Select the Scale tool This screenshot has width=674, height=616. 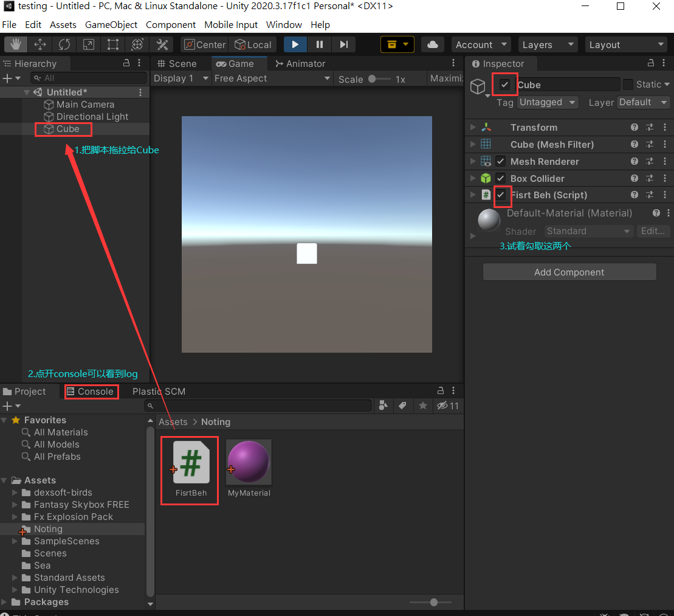[89, 44]
